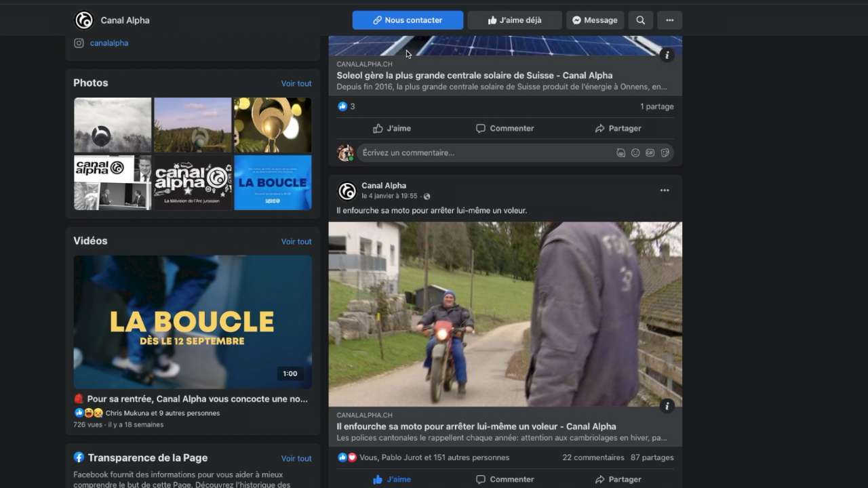Play the La Boucle video thumbnail
868x488 pixels.
193,322
